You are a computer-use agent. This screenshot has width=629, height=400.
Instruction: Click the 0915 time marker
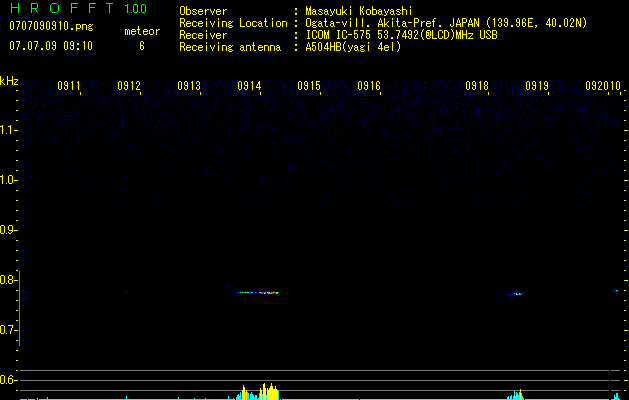pos(309,86)
